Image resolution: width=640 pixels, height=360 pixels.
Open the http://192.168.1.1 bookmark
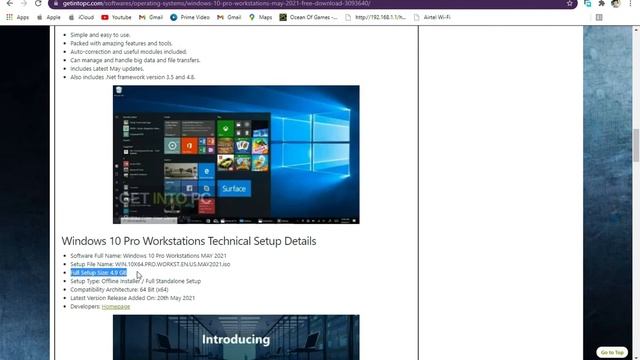point(376,17)
